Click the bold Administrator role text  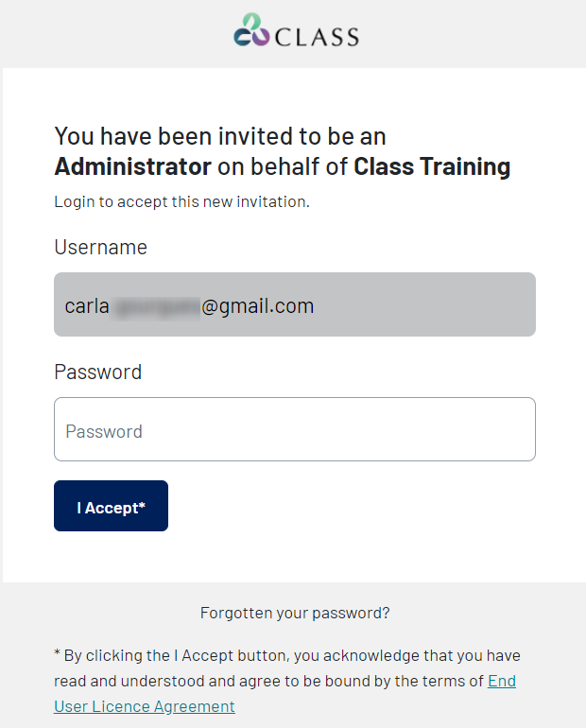click(133, 166)
